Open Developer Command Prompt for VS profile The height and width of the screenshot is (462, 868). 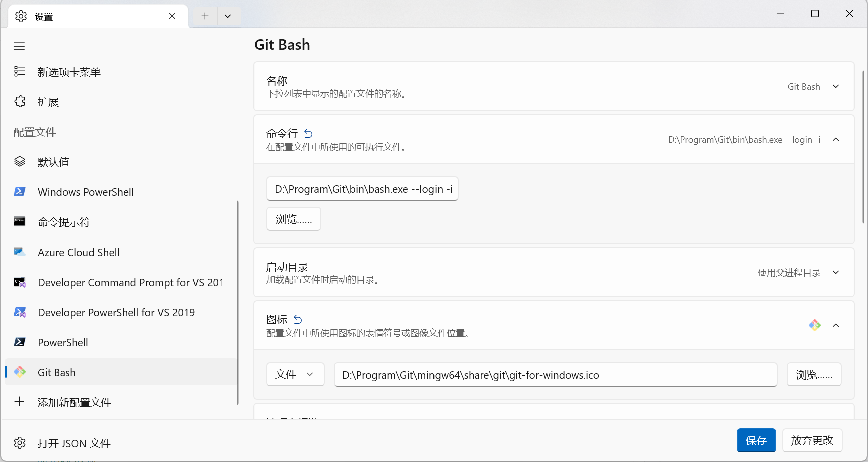pos(121,282)
